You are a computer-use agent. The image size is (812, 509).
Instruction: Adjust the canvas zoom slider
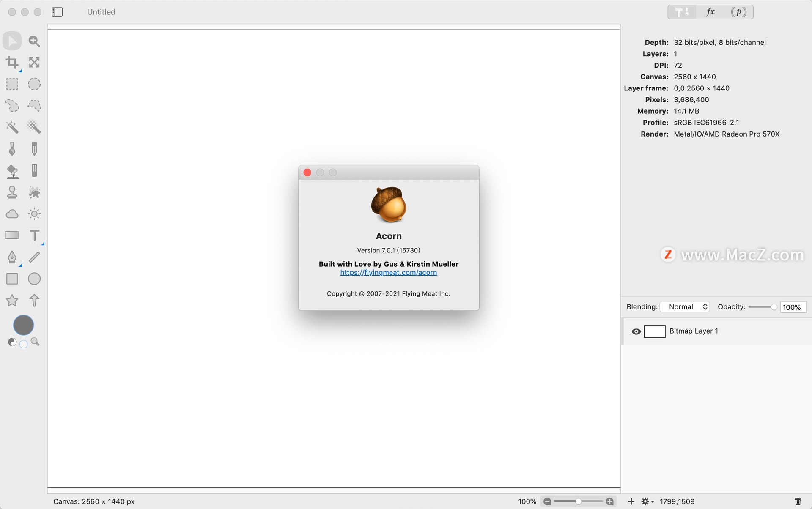coord(578,501)
